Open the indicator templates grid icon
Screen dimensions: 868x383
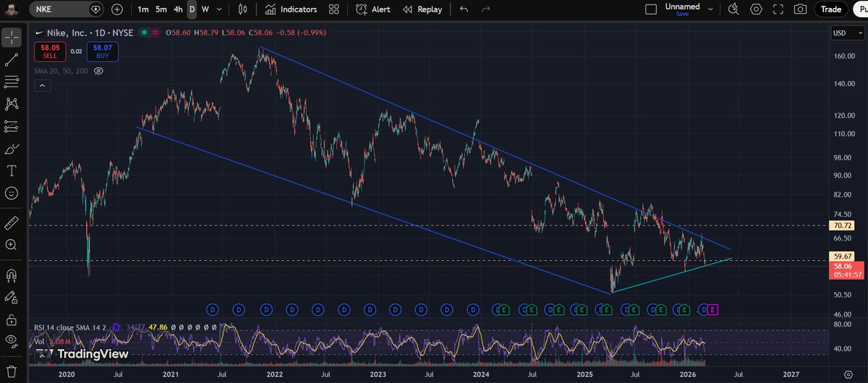click(333, 9)
